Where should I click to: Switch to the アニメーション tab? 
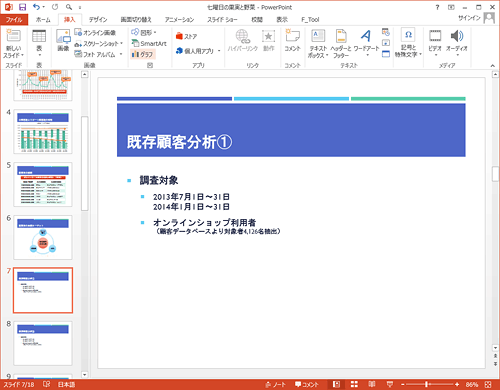179,19
